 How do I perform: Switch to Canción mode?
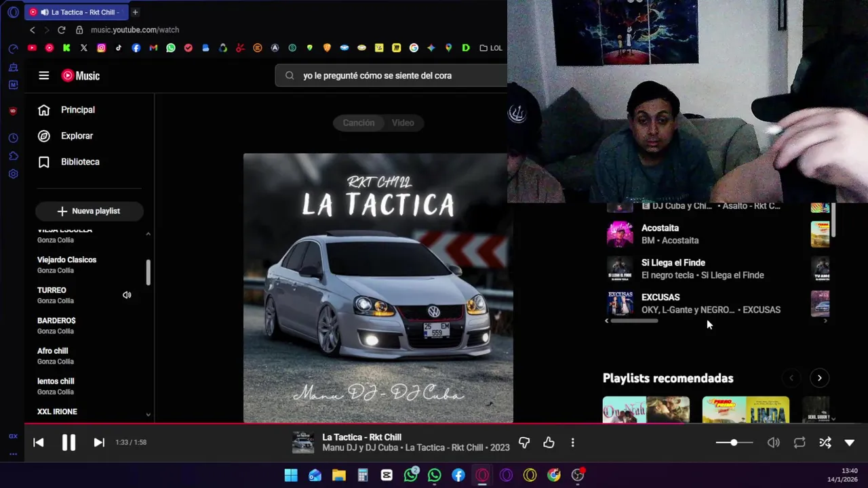click(358, 123)
